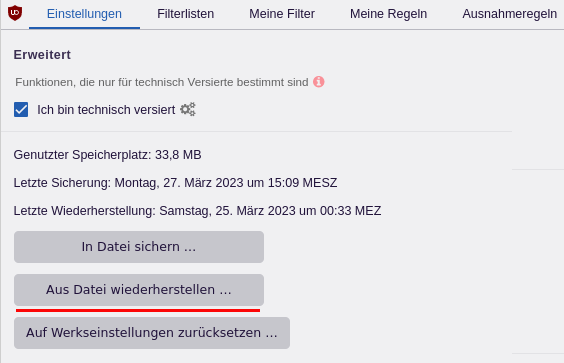Click 'Auf Werkseinstellungen zurücksetzen' button
Image resolution: width=564 pixels, height=363 pixels.
152,333
